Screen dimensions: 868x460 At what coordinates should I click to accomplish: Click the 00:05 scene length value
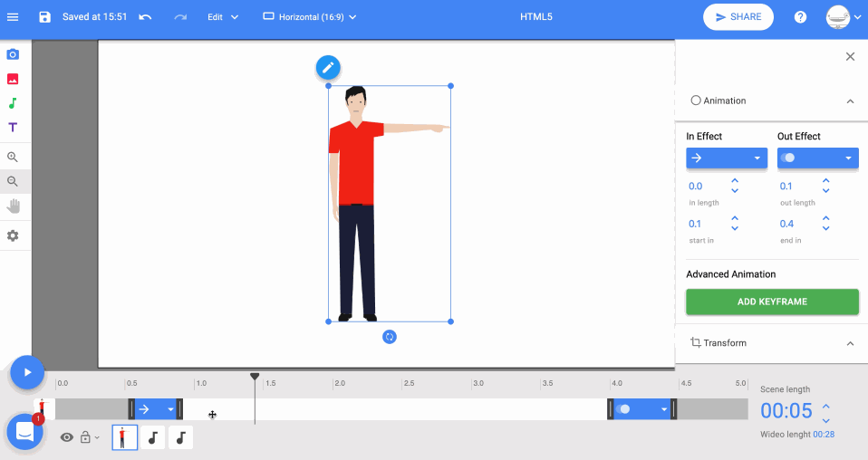click(x=786, y=411)
